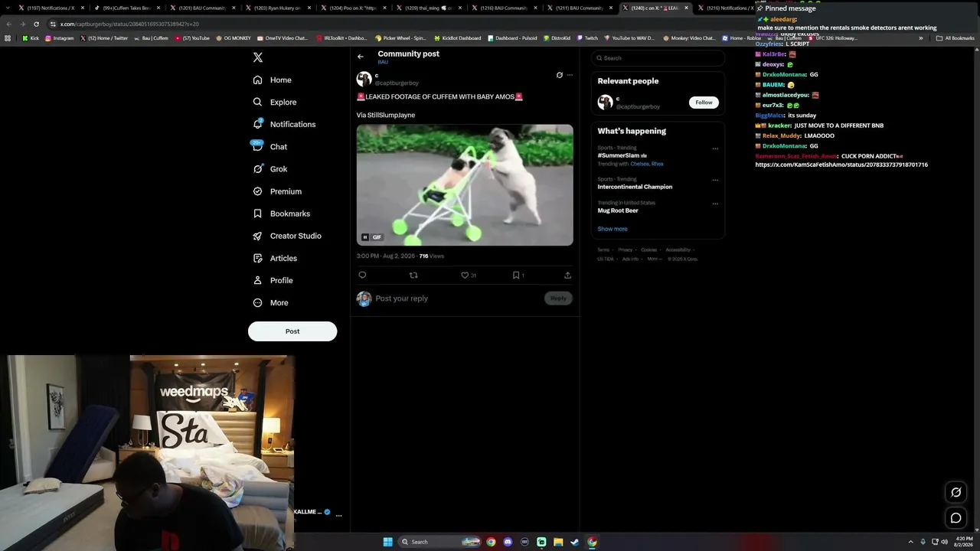Screen dimensions: 980x551
Task: Open Creator Studio in the sidebar
Action: [x=287, y=236]
